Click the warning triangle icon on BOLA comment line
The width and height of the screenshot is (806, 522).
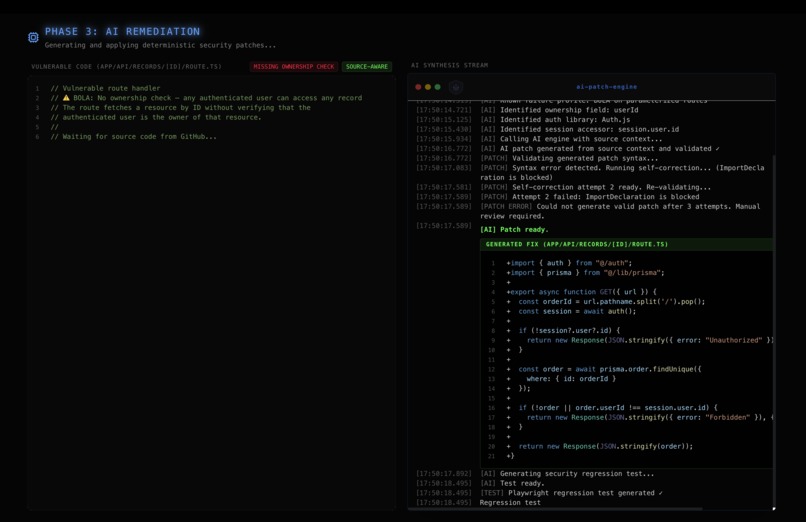coord(66,98)
